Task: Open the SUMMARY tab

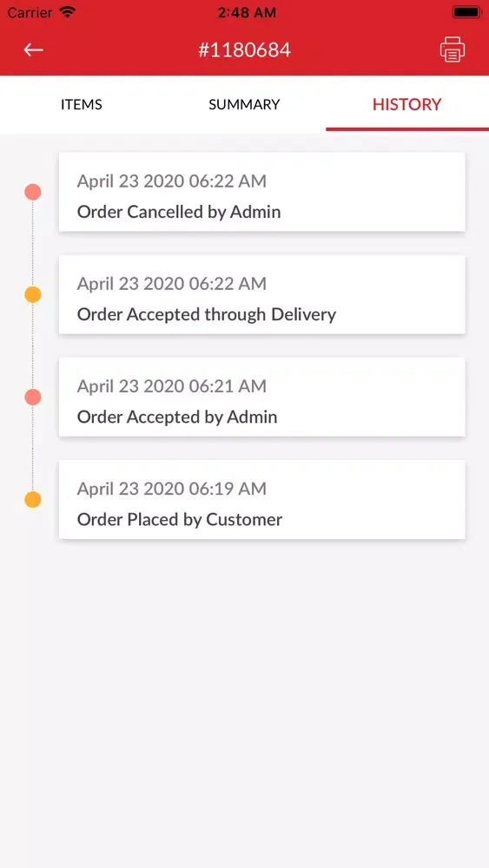Action: [244, 105]
